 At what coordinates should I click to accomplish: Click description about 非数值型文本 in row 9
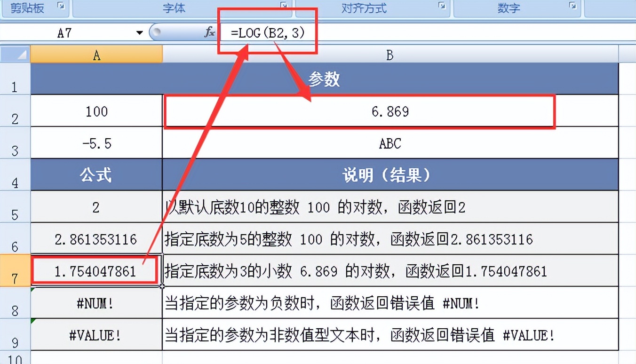(390, 335)
